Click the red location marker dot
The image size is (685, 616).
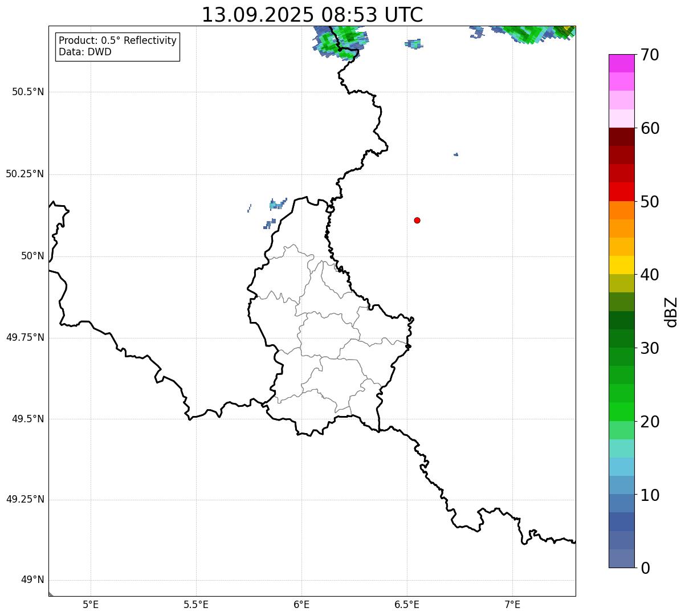coord(417,220)
